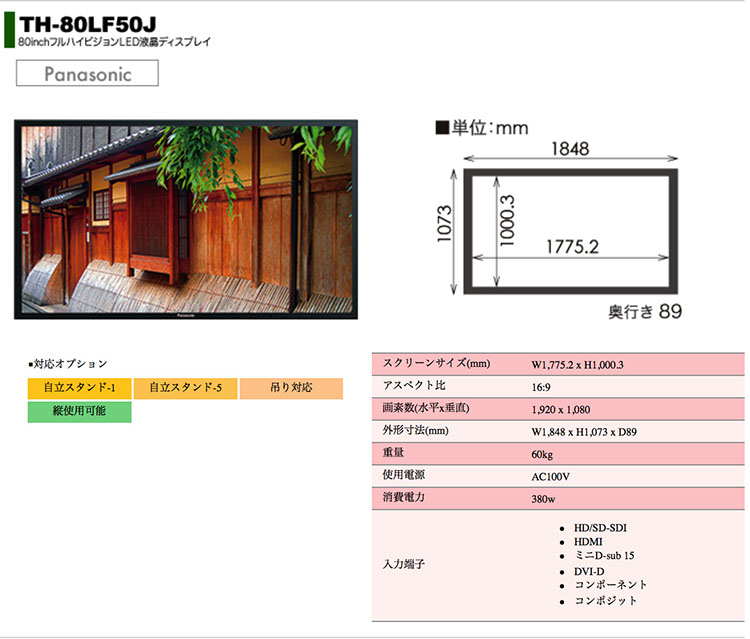Viewport: 750px width, 639px height.
Task: Click the 外形寸法(mm) row label
Action: coord(415,430)
